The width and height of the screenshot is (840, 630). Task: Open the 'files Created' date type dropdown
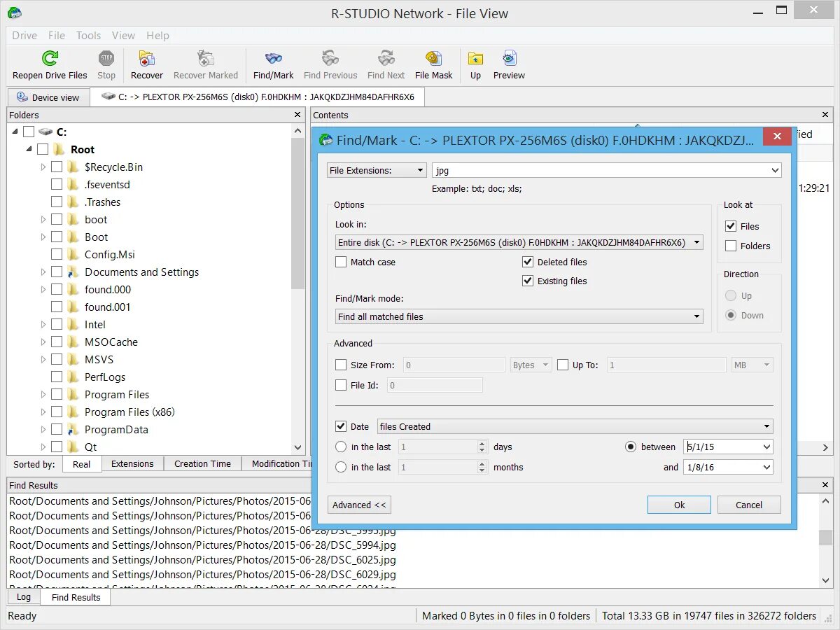click(x=575, y=426)
